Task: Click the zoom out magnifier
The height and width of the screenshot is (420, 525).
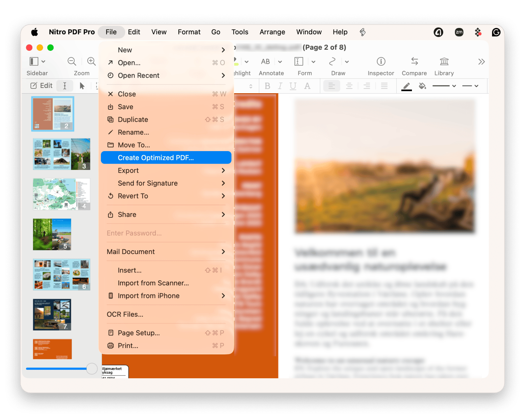Action: click(72, 61)
